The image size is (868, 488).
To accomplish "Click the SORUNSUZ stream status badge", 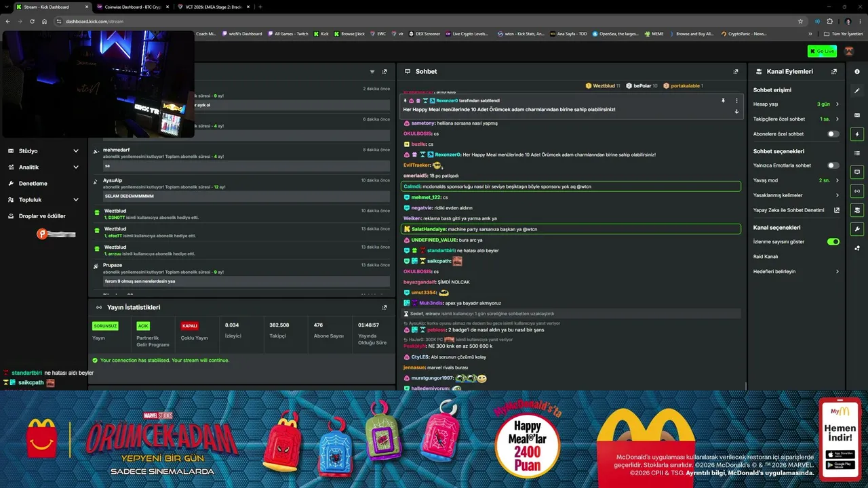I will coord(105,326).
